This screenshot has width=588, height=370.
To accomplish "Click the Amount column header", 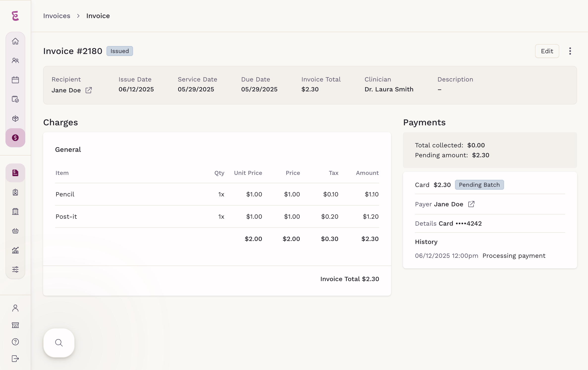I will tap(367, 173).
